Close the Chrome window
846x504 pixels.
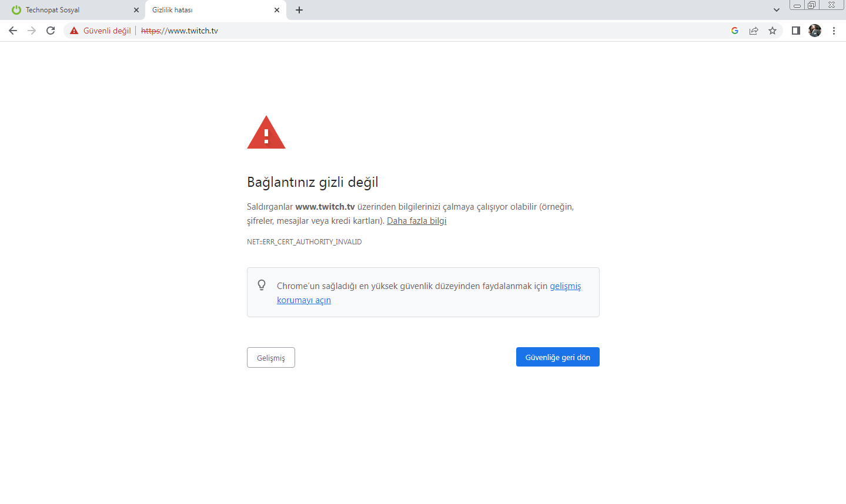pyautogui.click(x=831, y=5)
